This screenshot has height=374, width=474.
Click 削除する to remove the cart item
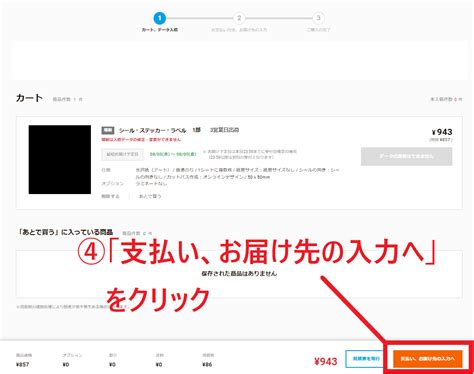(110, 196)
